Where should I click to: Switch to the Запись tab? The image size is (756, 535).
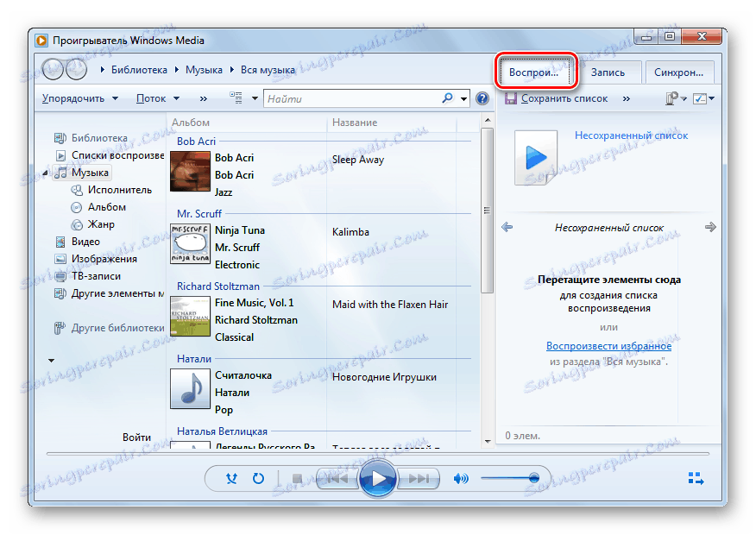[608, 72]
